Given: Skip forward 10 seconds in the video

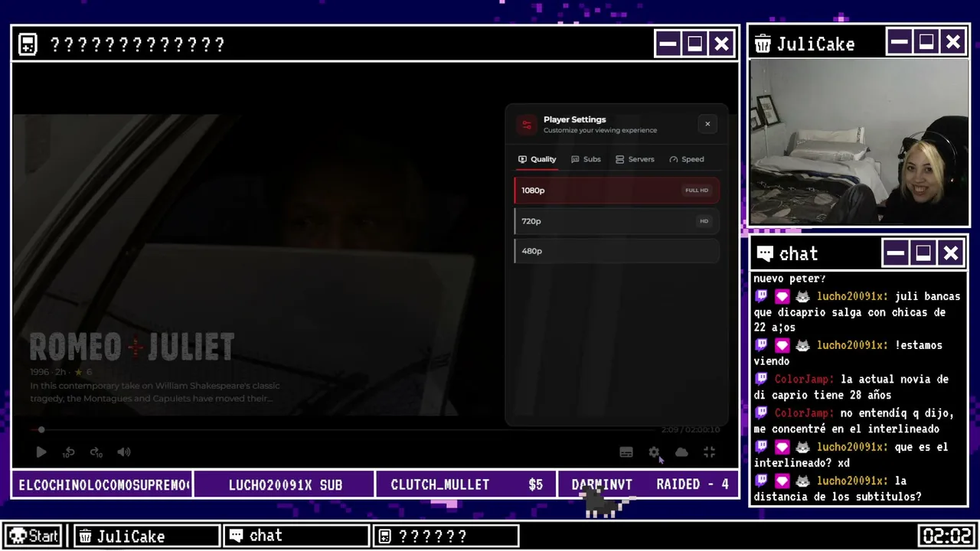Looking at the screenshot, I should coord(96,452).
